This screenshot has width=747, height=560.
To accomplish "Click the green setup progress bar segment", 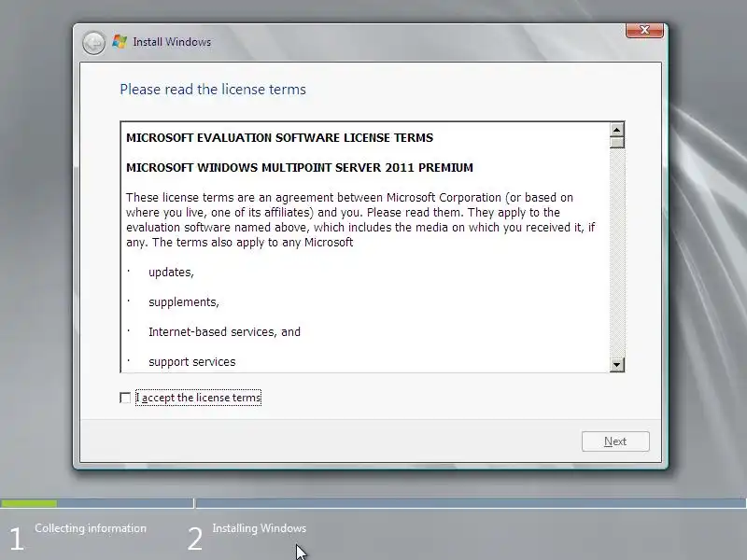I will click(29, 503).
